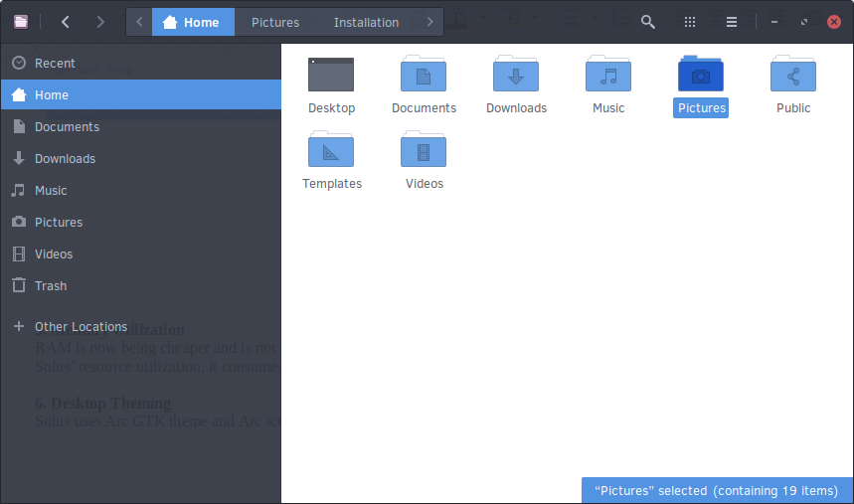Open Trash in the sidebar
The width and height of the screenshot is (854, 504).
(x=140, y=286)
